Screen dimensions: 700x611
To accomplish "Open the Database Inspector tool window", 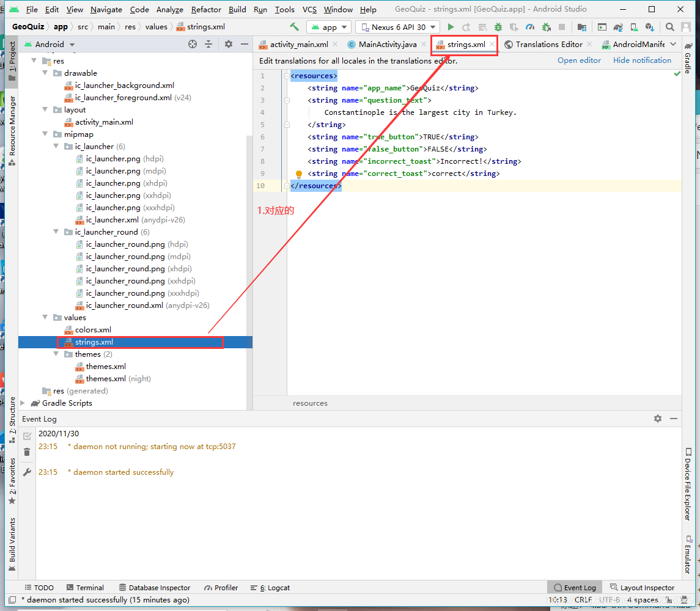I will [155, 588].
